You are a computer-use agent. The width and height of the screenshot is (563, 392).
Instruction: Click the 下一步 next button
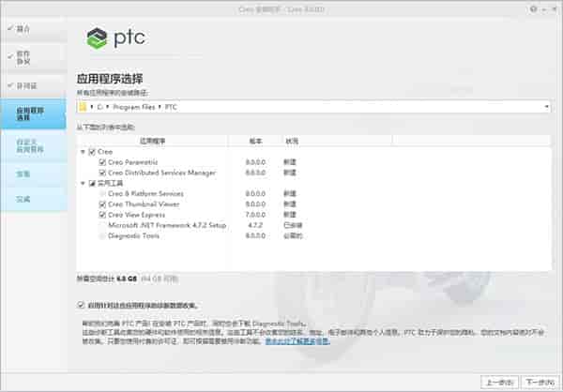tap(540, 383)
